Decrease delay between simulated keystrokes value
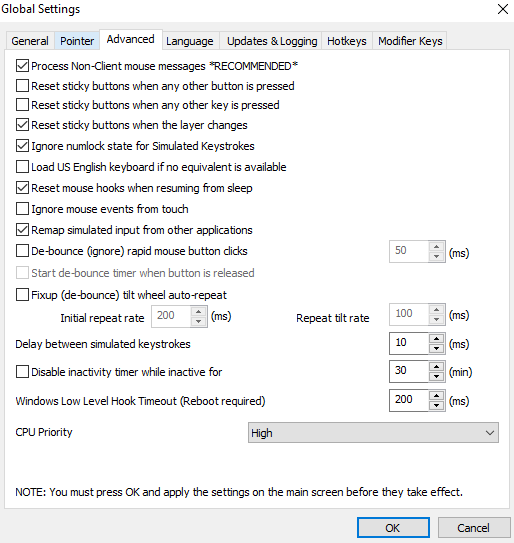This screenshot has width=514, height=543. pos(436,348)
